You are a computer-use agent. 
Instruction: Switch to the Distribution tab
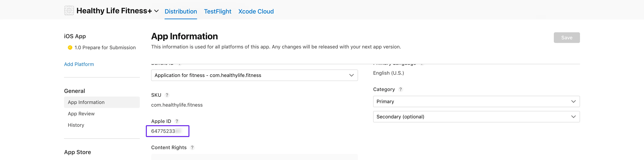[x=181, y=12]
